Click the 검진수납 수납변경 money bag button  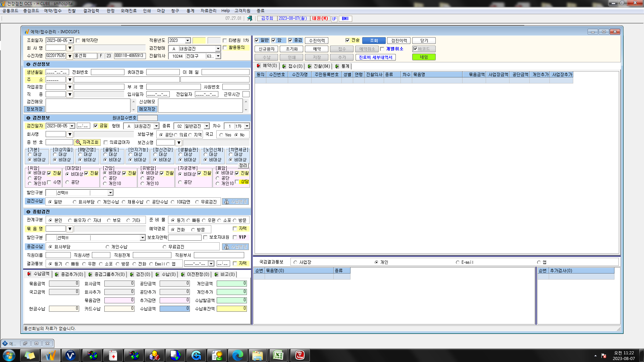coord(235,201)
